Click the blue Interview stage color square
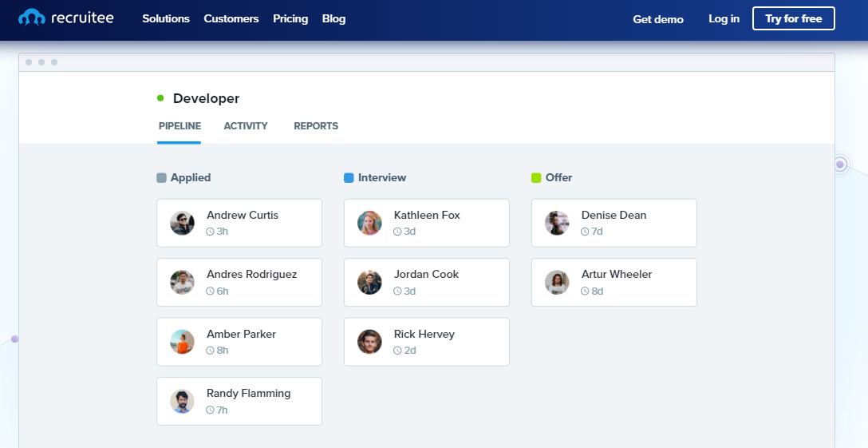This screenshot has width=868, height=448. [x=349, y=178]
